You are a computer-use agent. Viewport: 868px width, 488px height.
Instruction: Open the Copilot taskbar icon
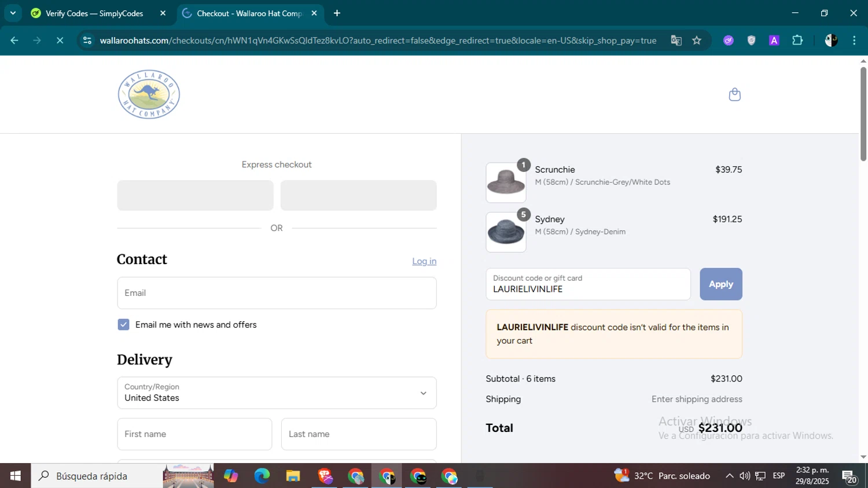231,476
